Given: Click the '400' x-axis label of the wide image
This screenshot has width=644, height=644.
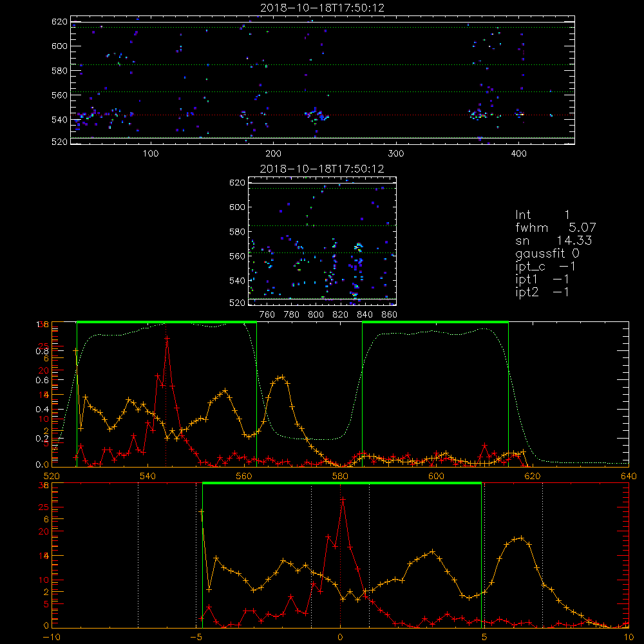Looking at the screenshot, I should point(518,153).
